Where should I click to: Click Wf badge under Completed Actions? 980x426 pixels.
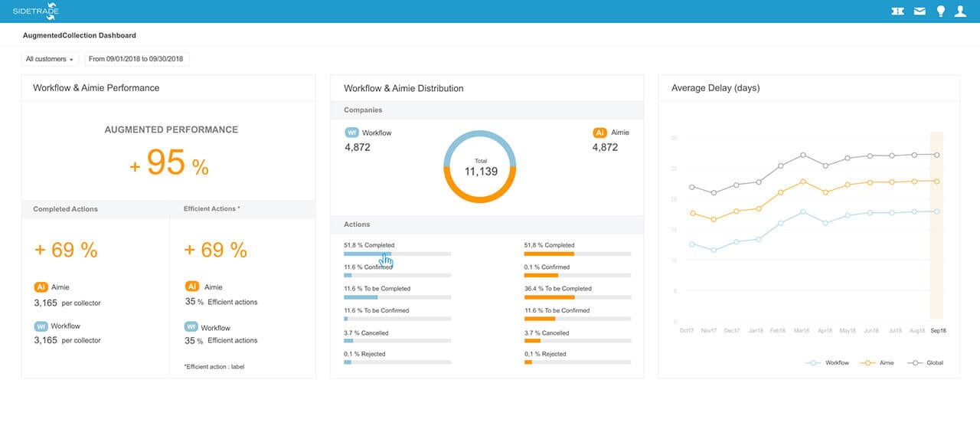(x=41, y=326)
